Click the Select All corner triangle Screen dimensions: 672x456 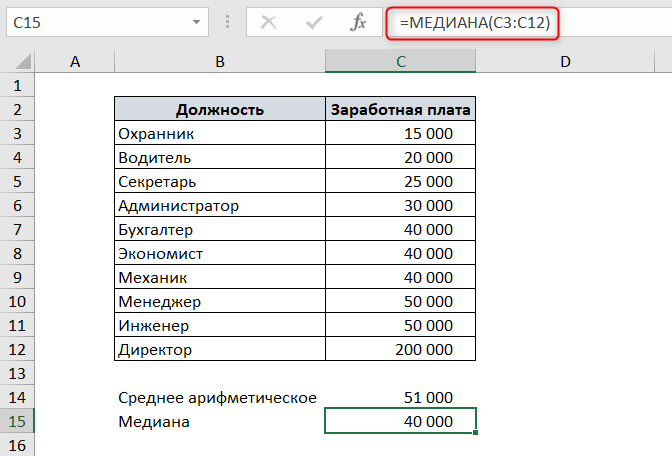tap(23, 61)
